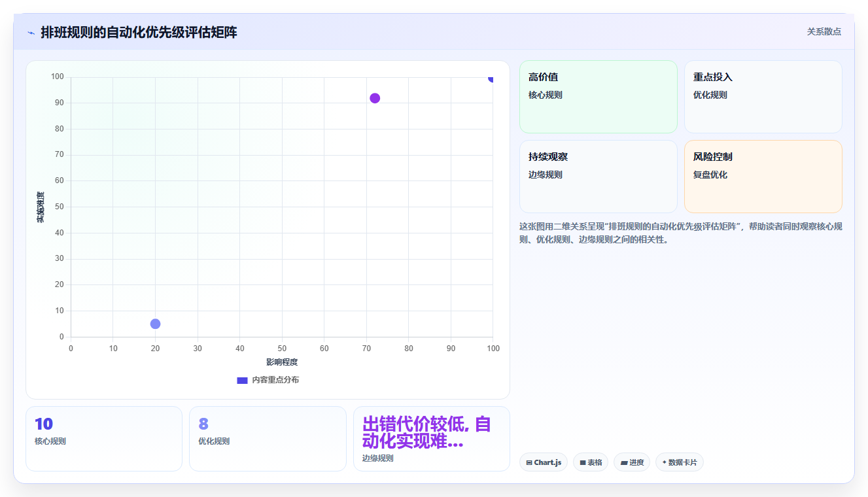Click the stat card showing 8 优化规则
This screenshot has height=497, width=868.
point(268,439)
